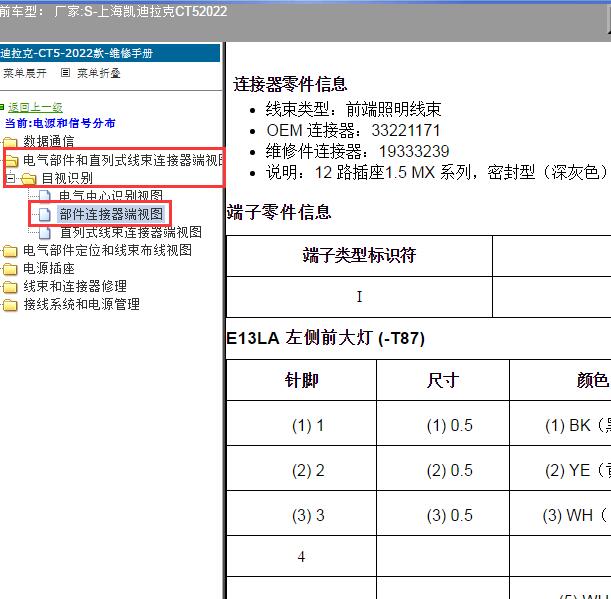The height and width of the screenshot is (599, 611).
Task: Click the 说明：12 路插座1.5 MX 系列 line
Action: (436, 172)
